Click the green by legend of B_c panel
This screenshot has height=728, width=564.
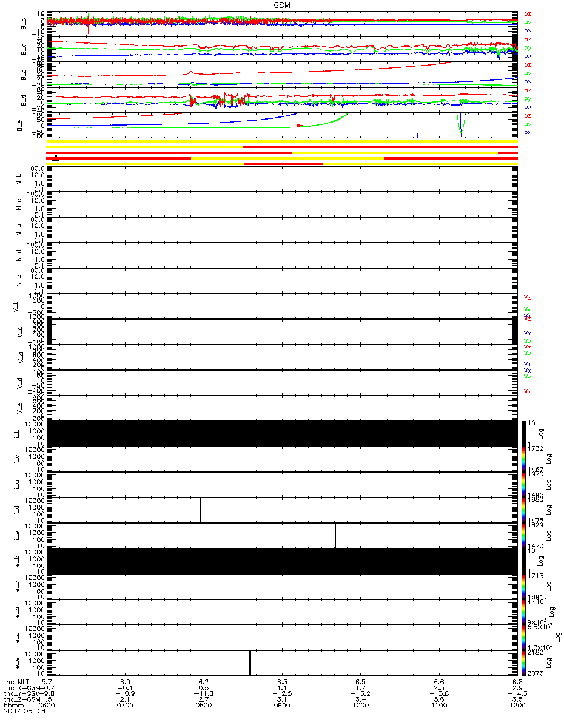pos(528,47)
